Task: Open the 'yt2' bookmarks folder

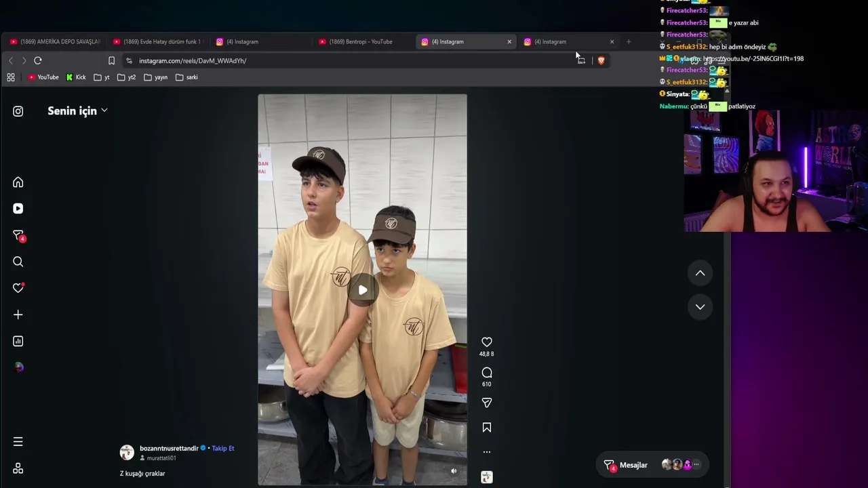Action: point(127,77)
